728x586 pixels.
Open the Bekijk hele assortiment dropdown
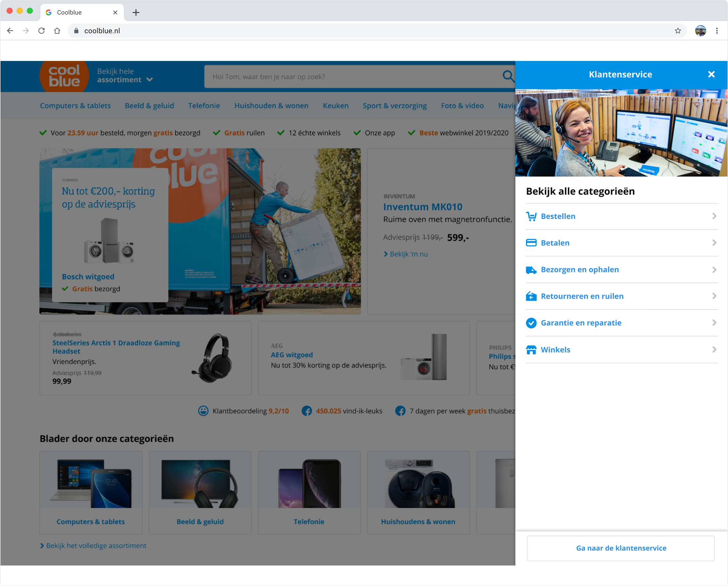click(x=125, y=76)
